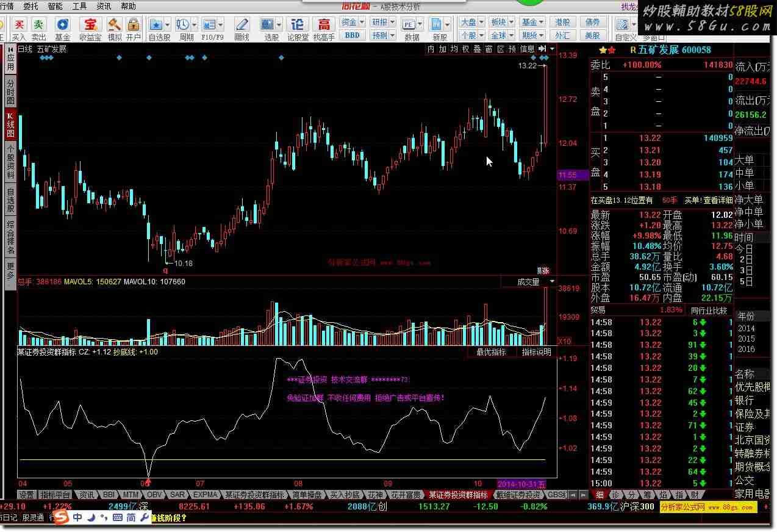This screenshot has height=532, width=777.
Task: Select the 综合排名 side tab
Action: pyautogui.click(x=11, y=238)
